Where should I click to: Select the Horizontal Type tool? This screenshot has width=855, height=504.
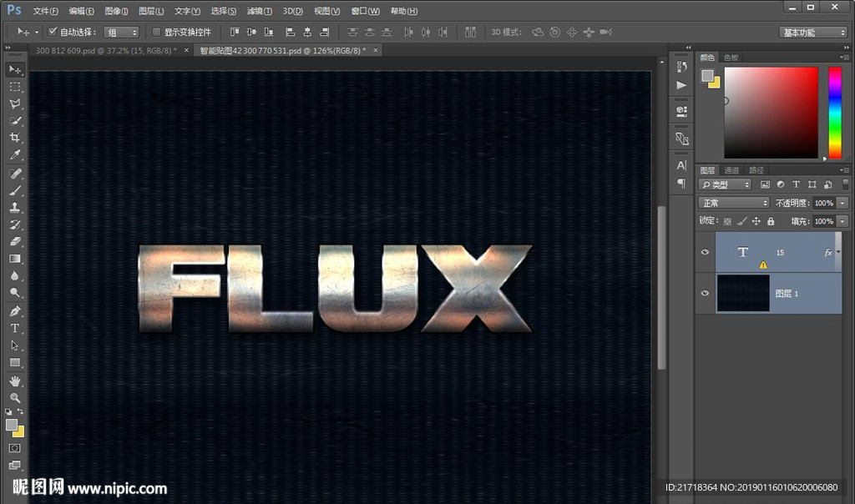click(15, 328)
